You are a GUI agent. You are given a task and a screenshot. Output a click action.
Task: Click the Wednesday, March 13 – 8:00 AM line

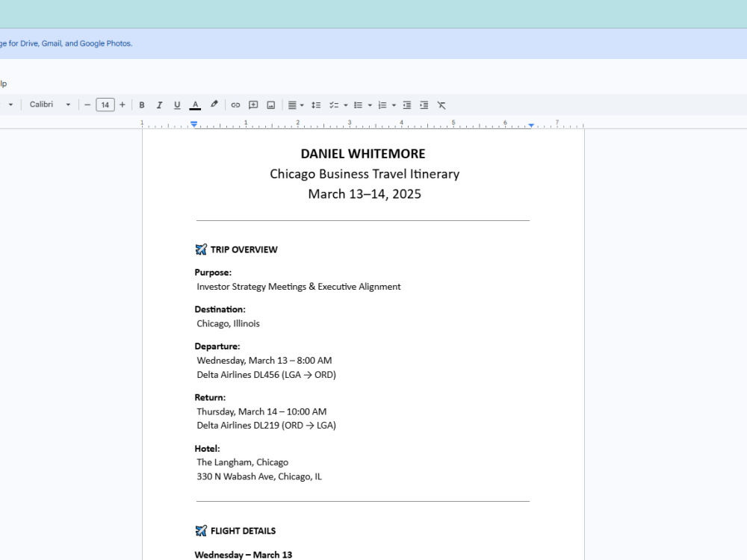(x=264, y=361)
